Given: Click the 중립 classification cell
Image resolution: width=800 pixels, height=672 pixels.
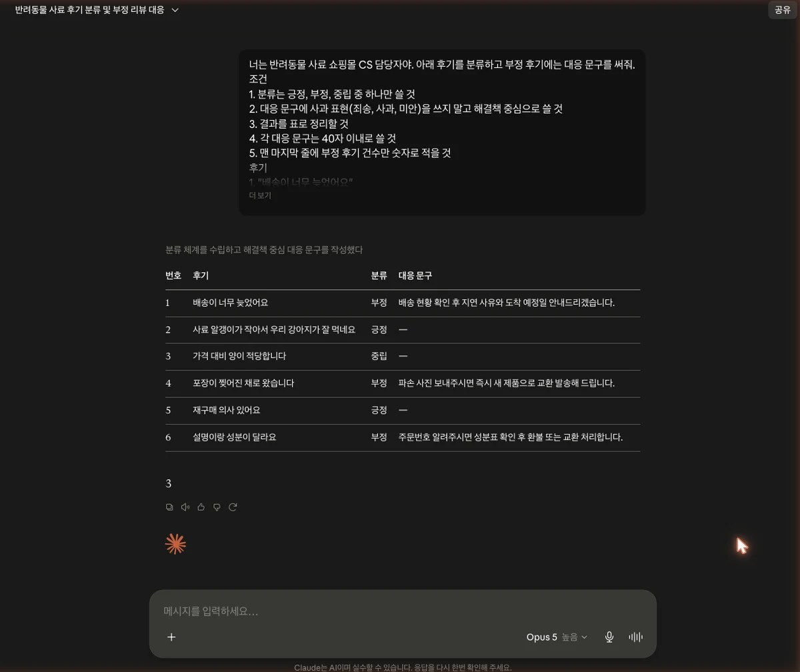Looking at the screenshot, I should coord(379,357).
